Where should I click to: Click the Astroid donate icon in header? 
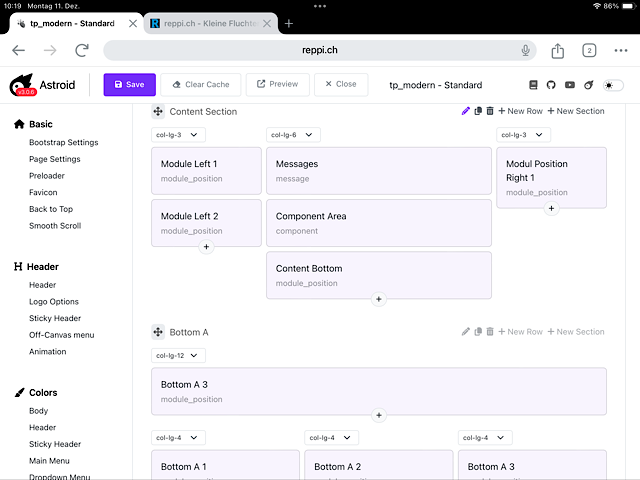click(588, 85)
